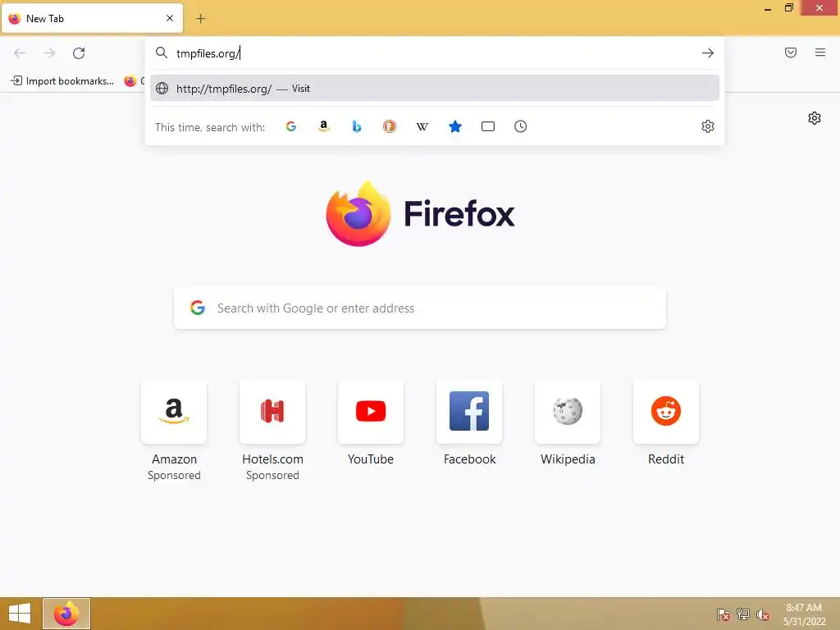Open the Reddit shortcut tile

point(666,412)
